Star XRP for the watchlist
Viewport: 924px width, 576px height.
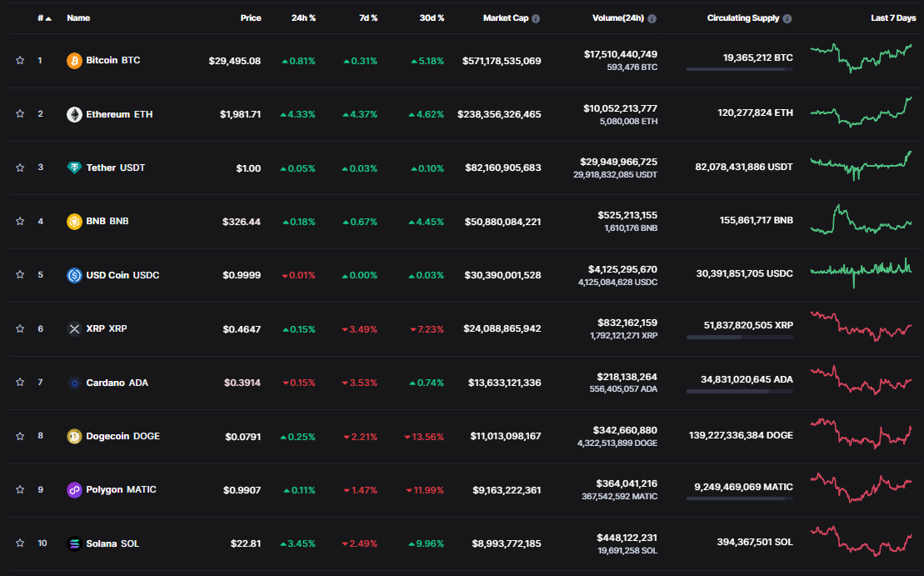pyautogui.click(x=20, y=328)
